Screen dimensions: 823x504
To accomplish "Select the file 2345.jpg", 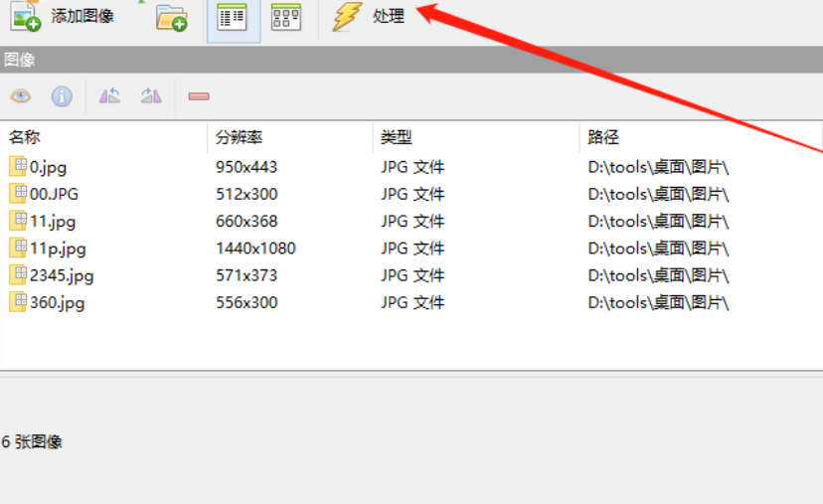I will [x=62, y=276].
